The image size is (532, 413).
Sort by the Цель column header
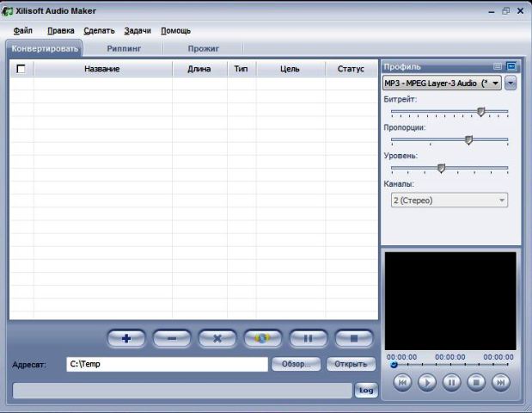(x=290, y=69)
